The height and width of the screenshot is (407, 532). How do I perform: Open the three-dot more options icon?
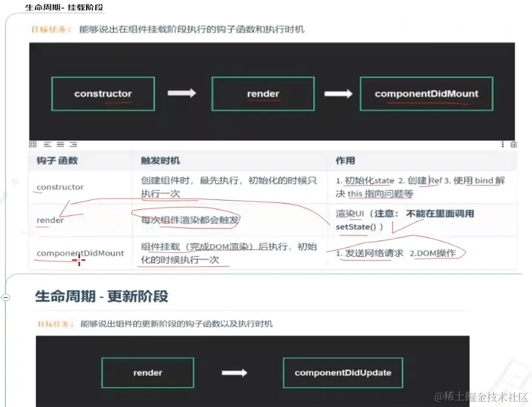(502, 144)
